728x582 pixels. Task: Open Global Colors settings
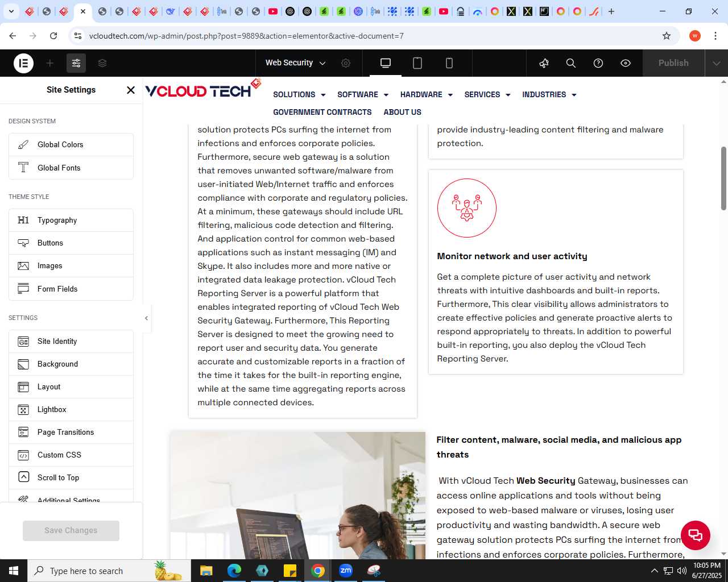[x=71, y=145]
